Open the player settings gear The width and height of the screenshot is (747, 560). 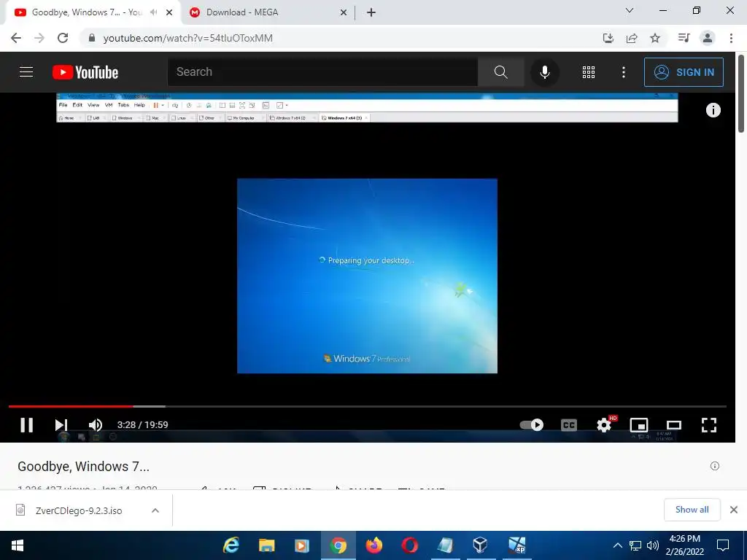pyautogui.click(x=604, y=425)
